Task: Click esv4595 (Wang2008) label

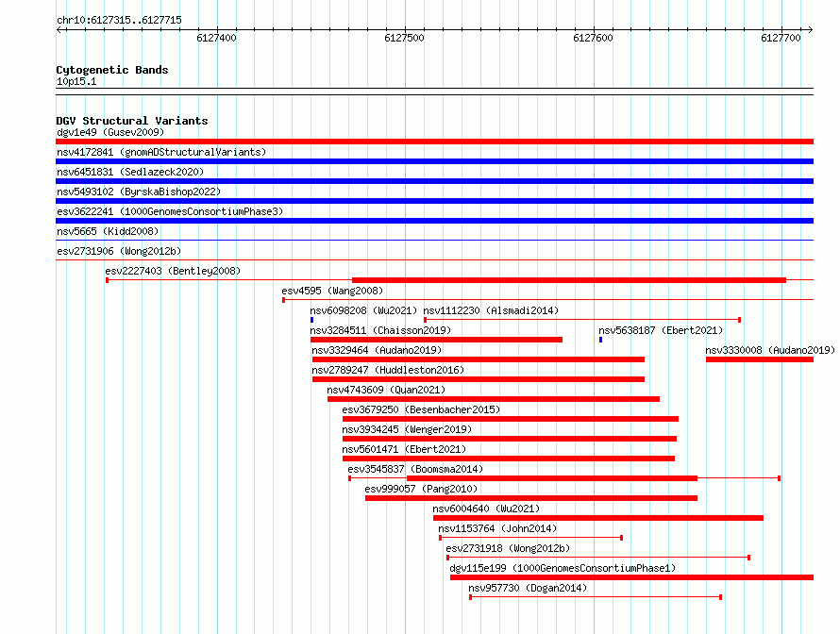Action: 332,291
